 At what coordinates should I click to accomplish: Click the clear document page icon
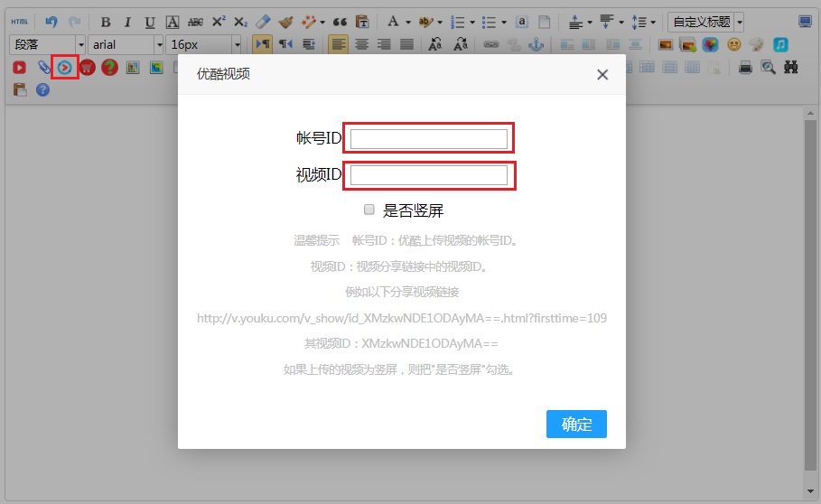coord(545,22)
